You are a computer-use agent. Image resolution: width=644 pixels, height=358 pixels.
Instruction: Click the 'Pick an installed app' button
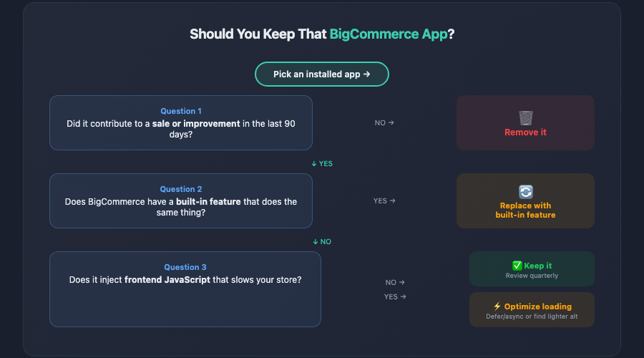click(321, 74)
